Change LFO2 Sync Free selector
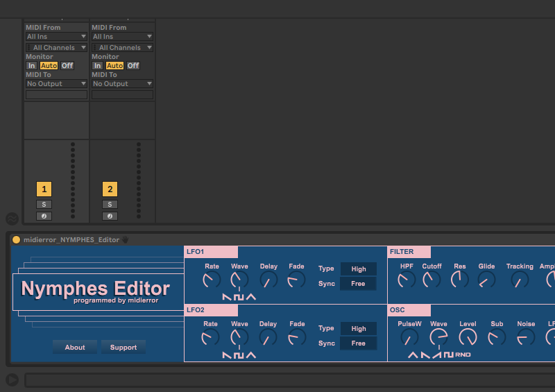This screenshot has height=392, width=555. [358, 343]
